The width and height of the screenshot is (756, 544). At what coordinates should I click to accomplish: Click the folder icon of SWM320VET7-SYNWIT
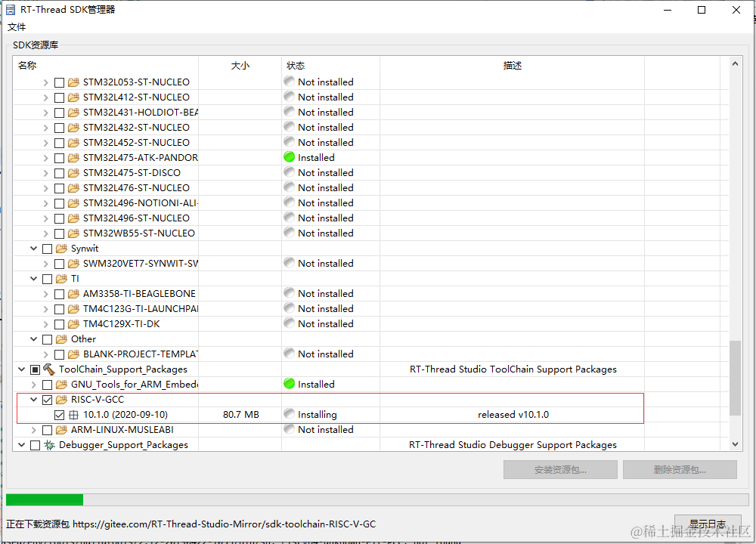coord(73,264)
